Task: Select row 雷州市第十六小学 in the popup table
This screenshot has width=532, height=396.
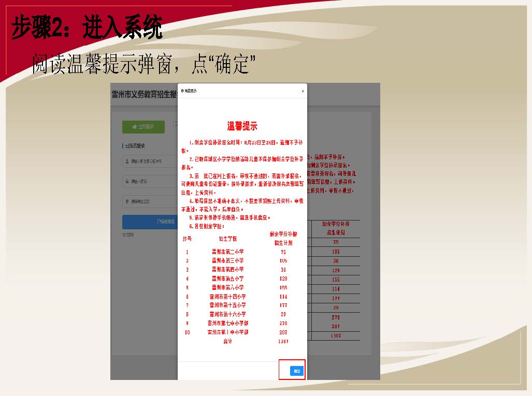Action: (x=237, y=314)
